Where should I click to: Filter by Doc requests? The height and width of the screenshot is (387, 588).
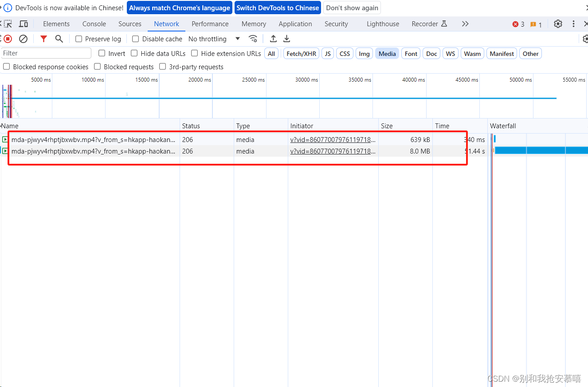[432, 54]
